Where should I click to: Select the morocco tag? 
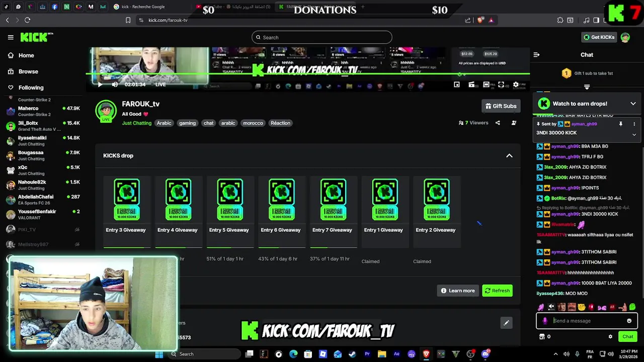(253, 123)
